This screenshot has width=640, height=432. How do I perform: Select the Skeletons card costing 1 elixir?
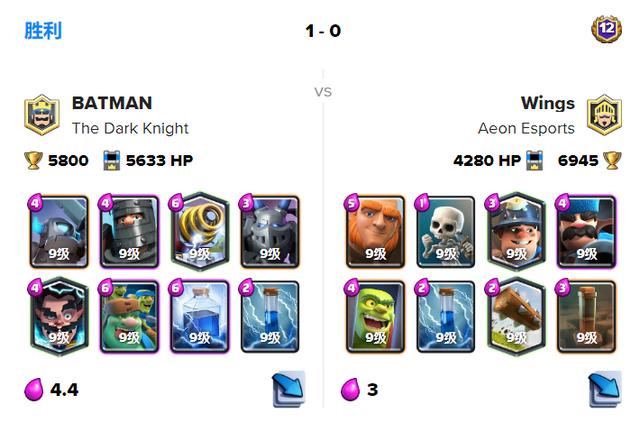click(x=446, y=232)
